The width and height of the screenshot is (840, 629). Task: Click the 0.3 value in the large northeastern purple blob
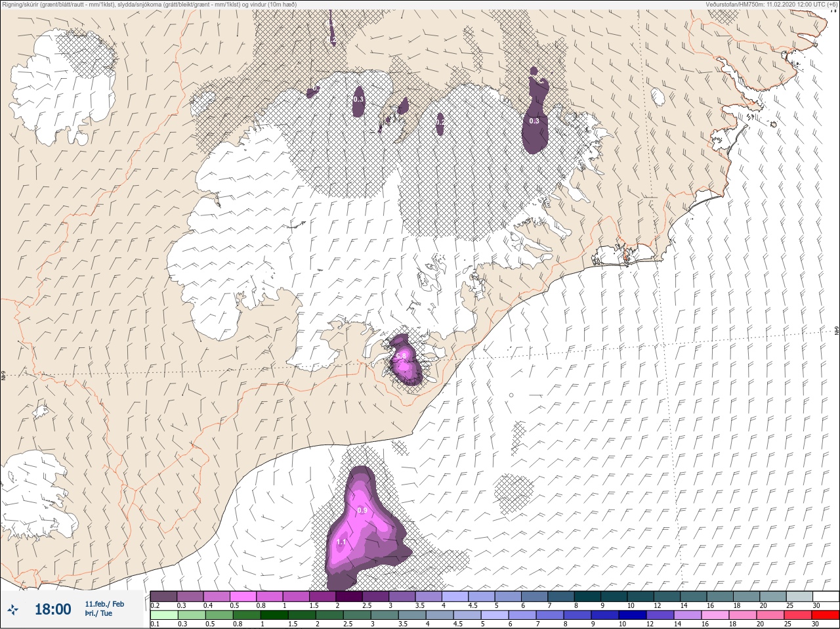click(534, 121)
